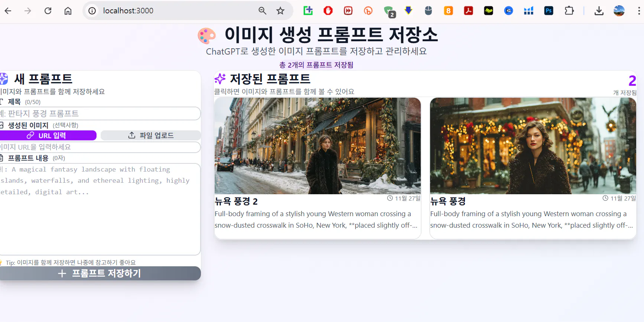The width and height of the screenshot is (644, 322).
Task: View site information icon in address bar
Action: pyautogui.click(x=92, y=11)
